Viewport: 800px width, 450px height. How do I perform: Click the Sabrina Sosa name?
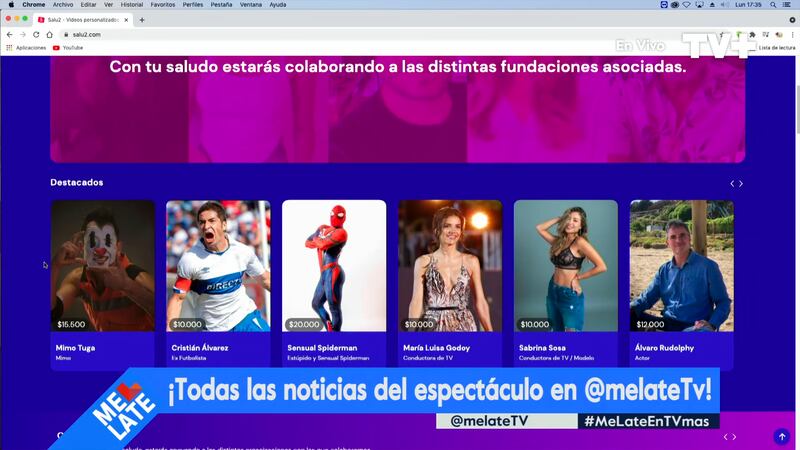(542, 348)
